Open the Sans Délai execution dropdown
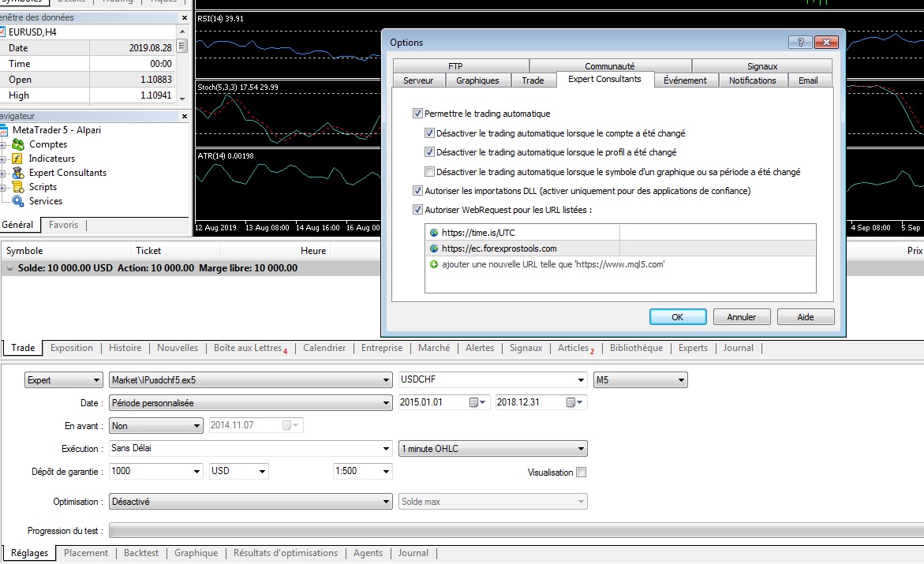924x564 pixels. (386, 449)
